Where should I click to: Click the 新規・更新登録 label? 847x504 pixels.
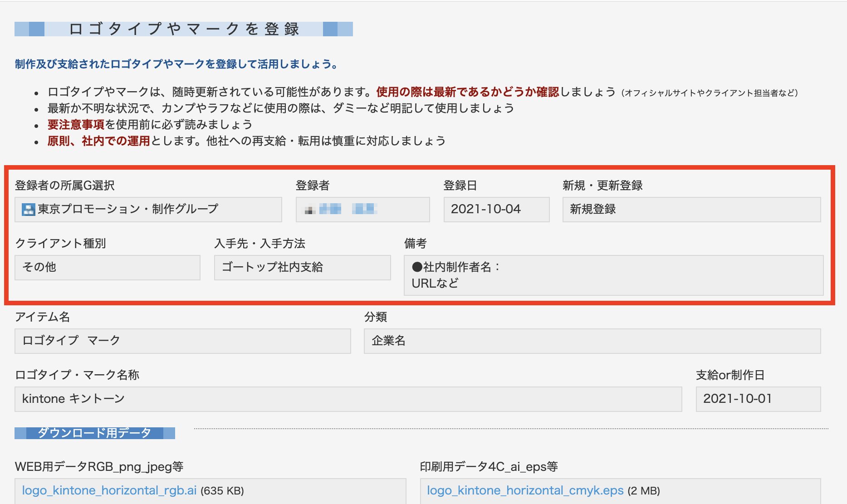(602, 186)
